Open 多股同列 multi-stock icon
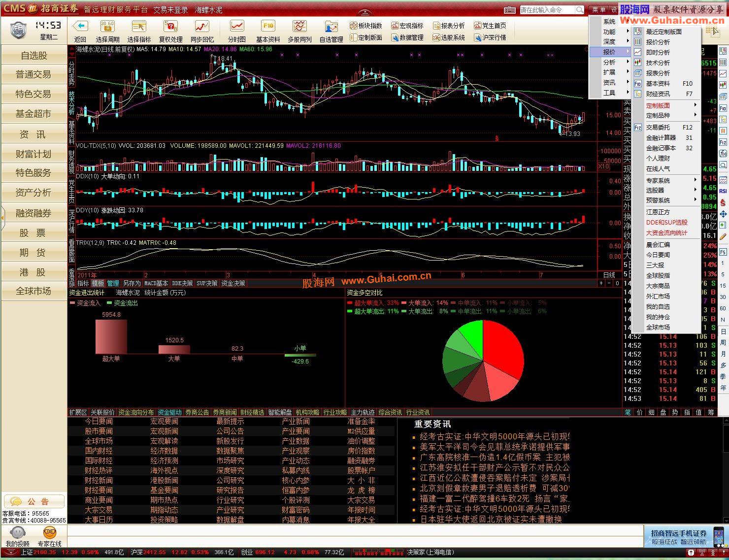729x560 pixels. coord(299,27)
